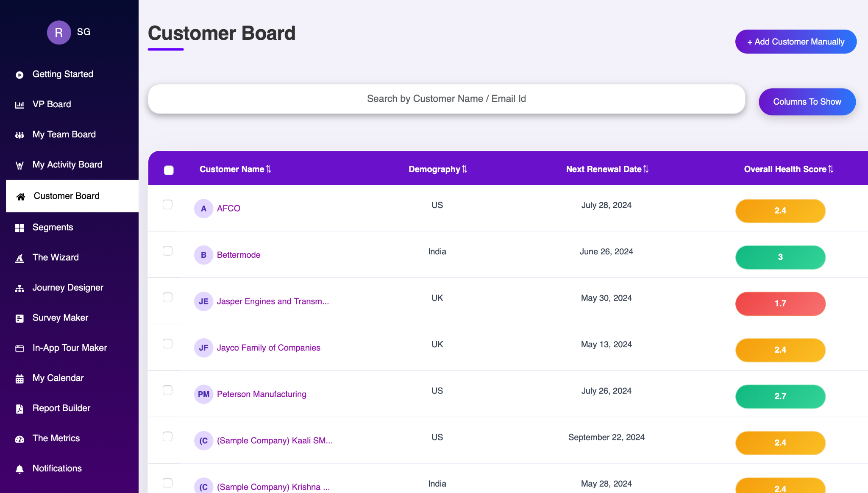Click the Journey Designer hierarchy icon
This screenshot has width=868, height=493.
point(19,288)
